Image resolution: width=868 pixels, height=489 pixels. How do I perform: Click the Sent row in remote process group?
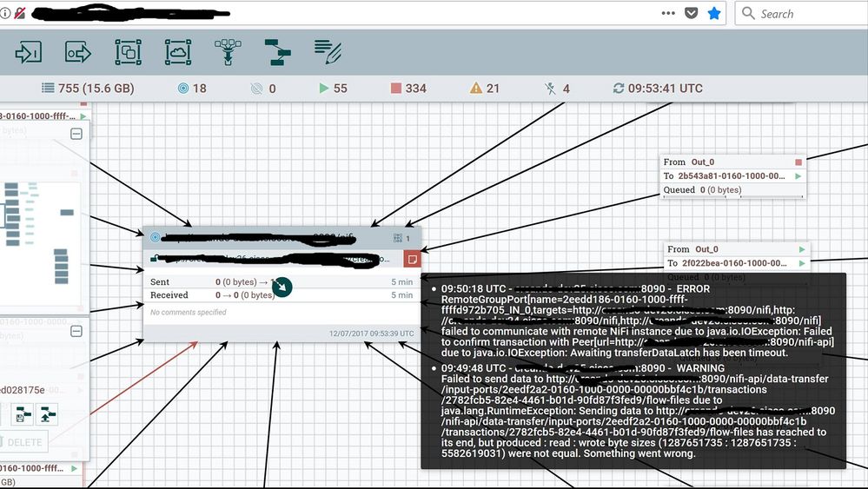click(x=282, y=282)
